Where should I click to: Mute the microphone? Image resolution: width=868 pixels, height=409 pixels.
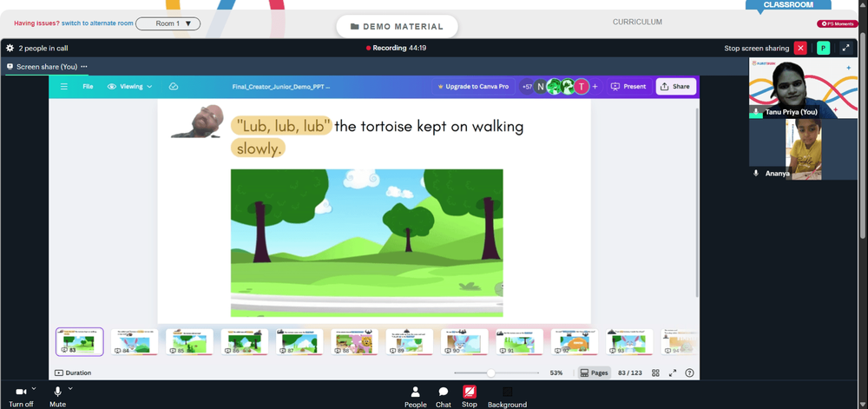click(57, 397)
